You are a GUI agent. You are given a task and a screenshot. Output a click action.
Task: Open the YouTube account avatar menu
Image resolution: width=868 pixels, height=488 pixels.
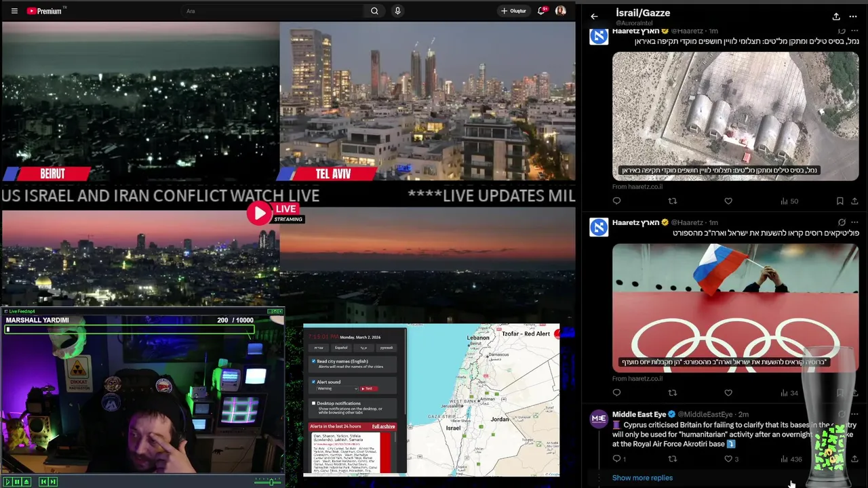pos(560,11)
